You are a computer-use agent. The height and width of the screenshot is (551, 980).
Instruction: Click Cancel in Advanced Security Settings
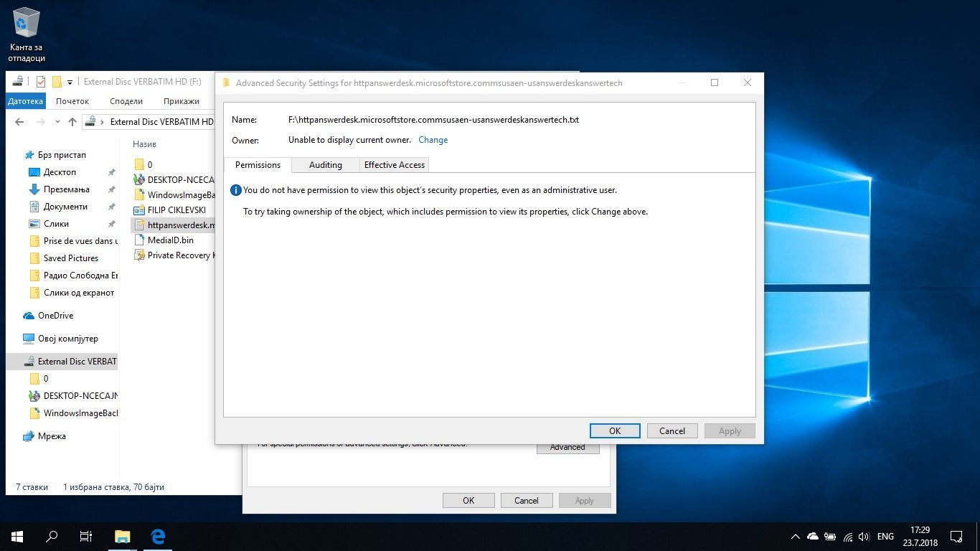click(672, 430)
